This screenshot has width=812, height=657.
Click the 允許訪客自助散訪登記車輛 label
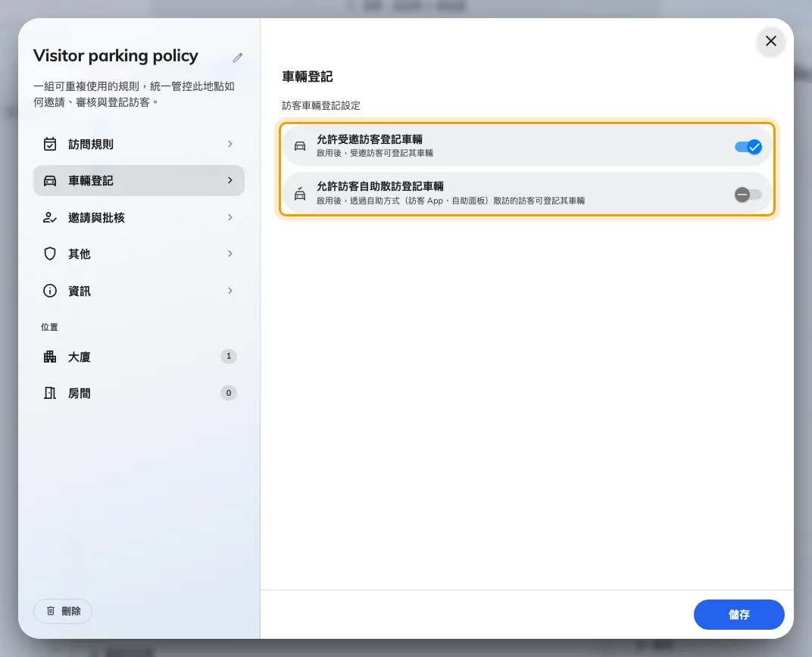(380, 186)
